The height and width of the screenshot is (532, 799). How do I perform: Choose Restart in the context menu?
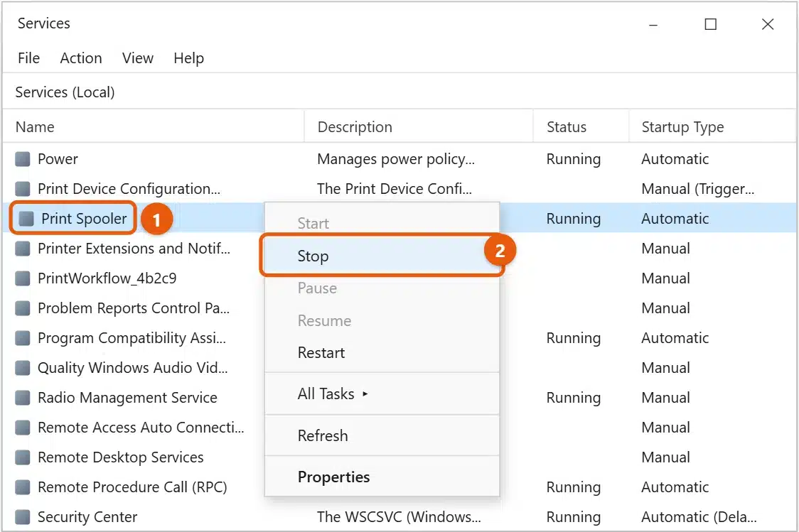(382, 353)
